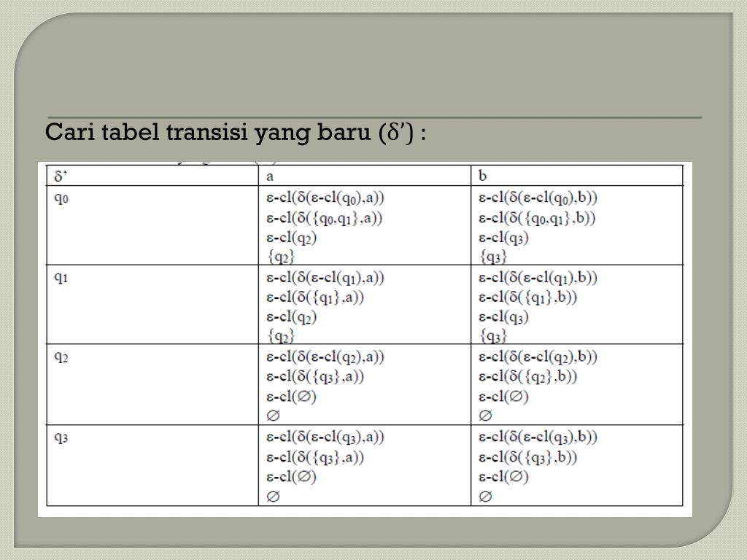Select the row label q3
Screen dimensions: 747x560
[x=61, y=437]
